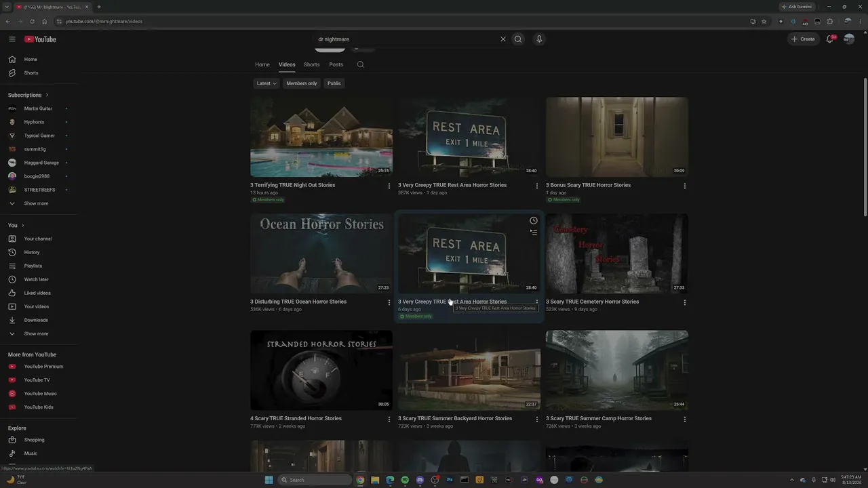Click the YouTube search input field

(406, 39)
